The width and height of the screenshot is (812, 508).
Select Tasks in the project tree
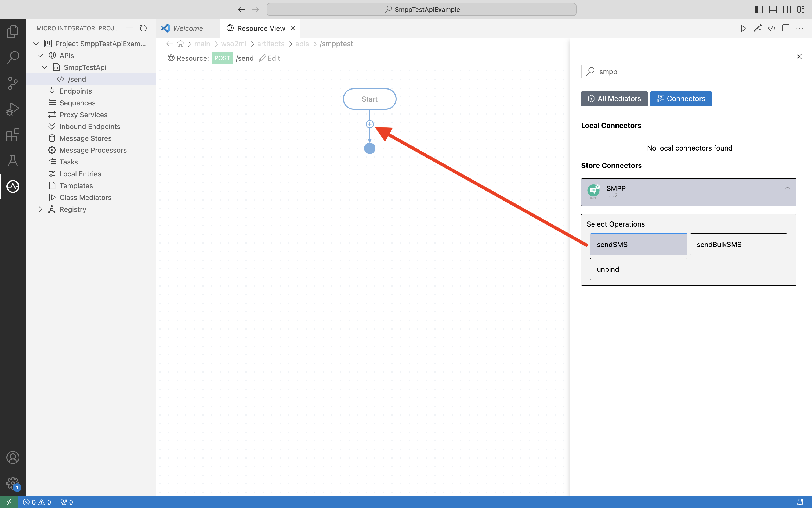click(x=90, y=162)
